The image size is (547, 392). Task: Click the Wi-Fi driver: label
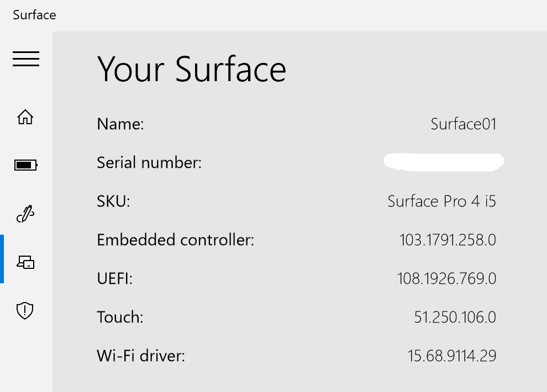point(141,356)
